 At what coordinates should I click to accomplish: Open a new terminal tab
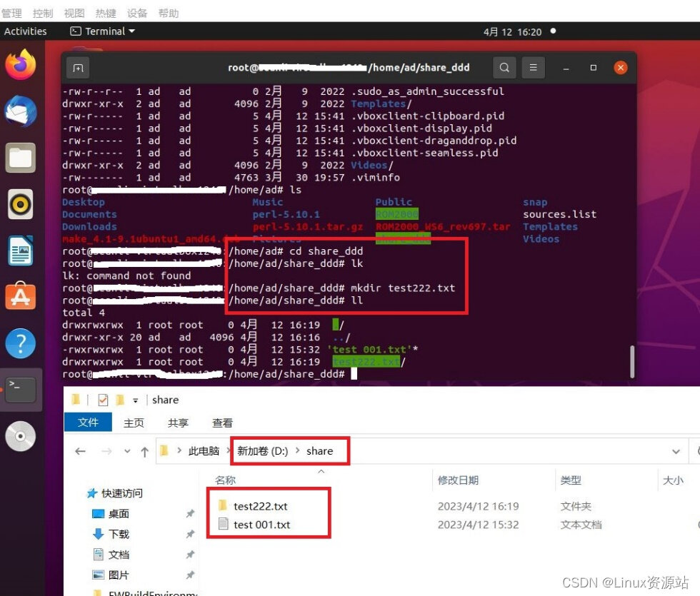click(x=78, y=67)
